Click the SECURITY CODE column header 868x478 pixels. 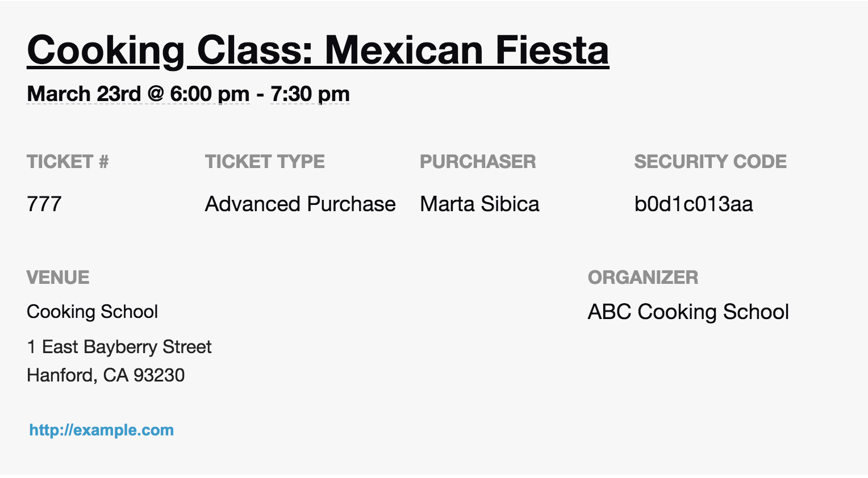tap(710, 162)
